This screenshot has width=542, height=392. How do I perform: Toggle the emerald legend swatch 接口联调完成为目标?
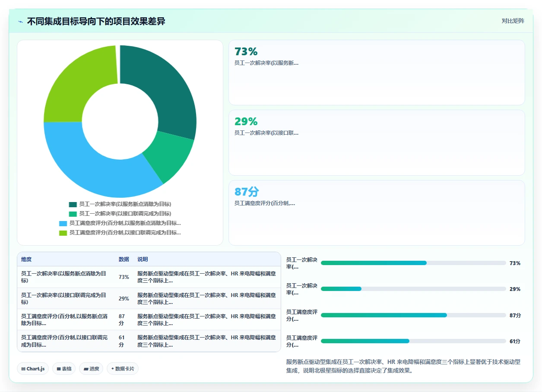click(73, 214)
